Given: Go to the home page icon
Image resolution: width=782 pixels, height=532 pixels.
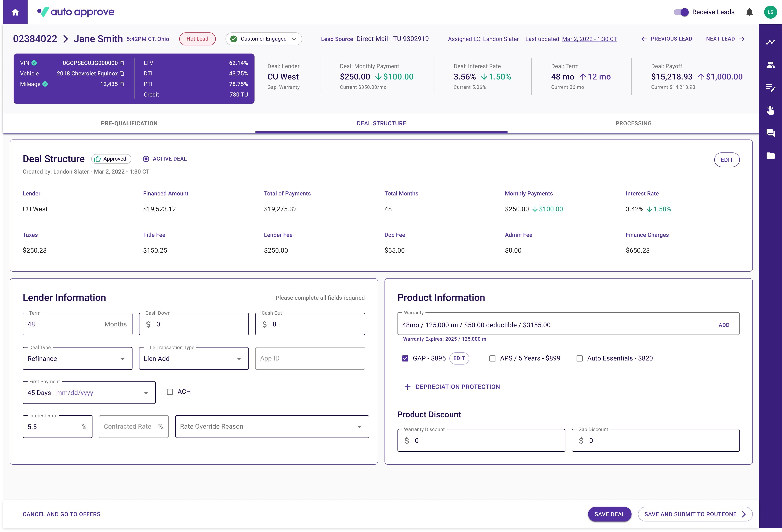Looking at the screenshot, I should coord(15,12).
